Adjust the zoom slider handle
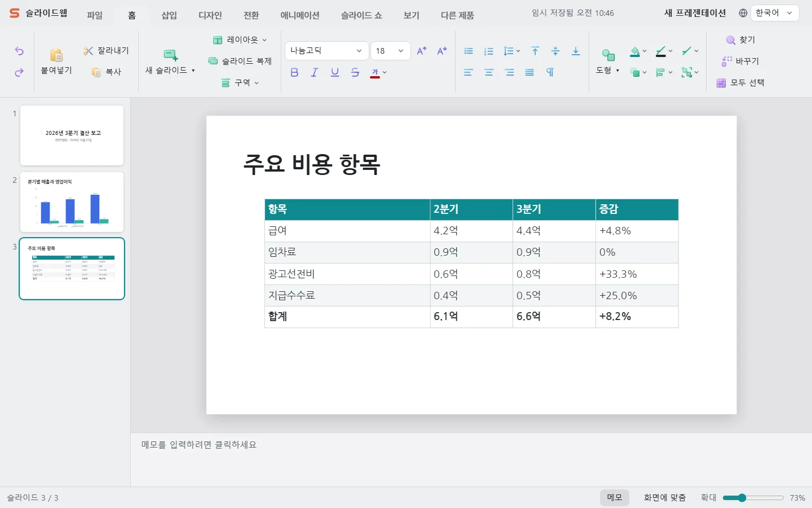The image size is (812, 508). pos(742,498)
